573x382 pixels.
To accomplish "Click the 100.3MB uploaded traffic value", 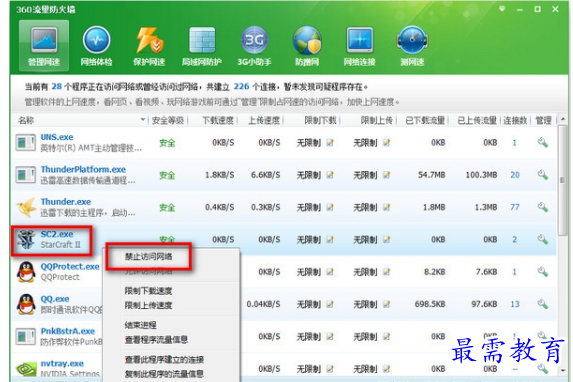I will 481,175.
